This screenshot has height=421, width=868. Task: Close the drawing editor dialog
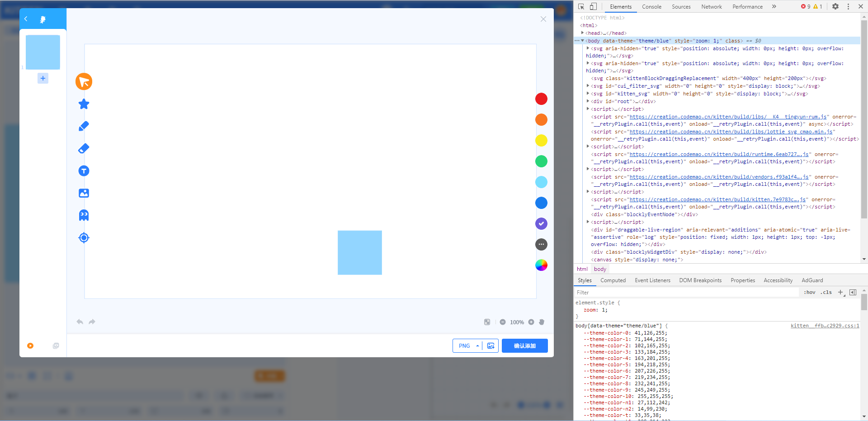[x=543, y=19]
